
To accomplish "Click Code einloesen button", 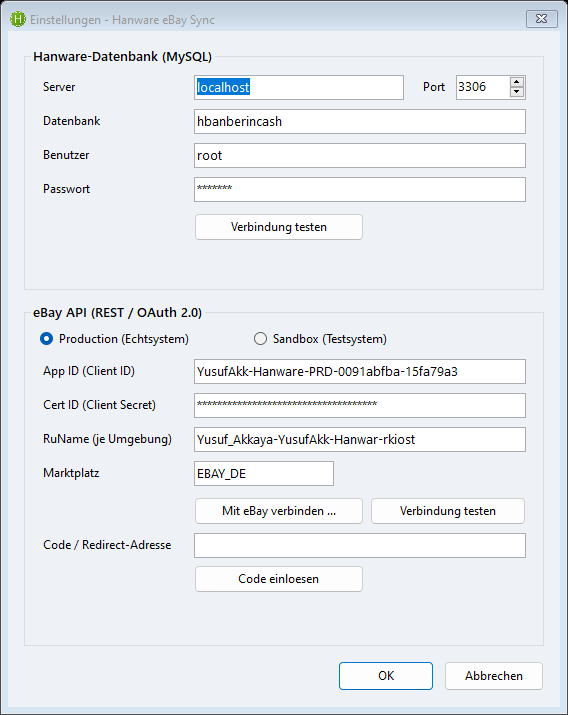I will click(x=279, y=579).
